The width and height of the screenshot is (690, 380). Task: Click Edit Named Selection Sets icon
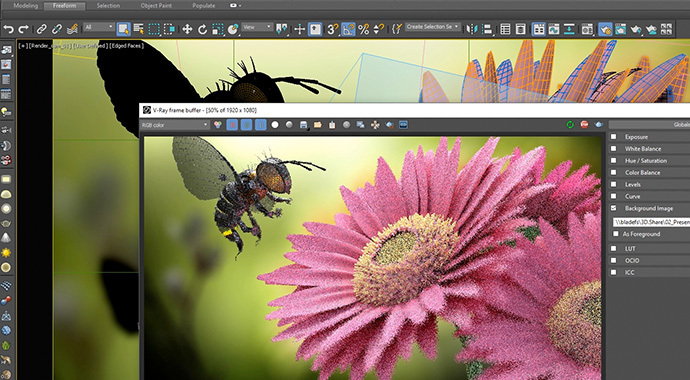397,29
